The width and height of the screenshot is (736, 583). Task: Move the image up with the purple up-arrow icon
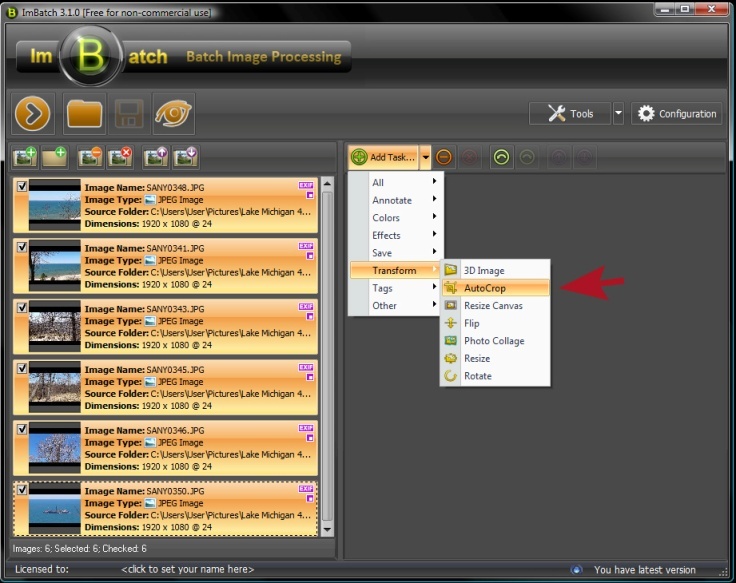point(155,157)
